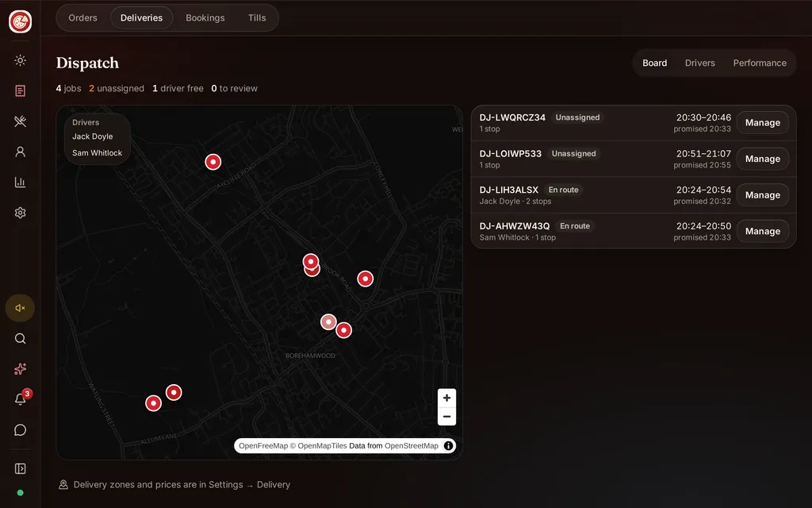Toggle the sun theme icon in sidebar
Viewport: 812px width, 508px height.
pos(20,60)
